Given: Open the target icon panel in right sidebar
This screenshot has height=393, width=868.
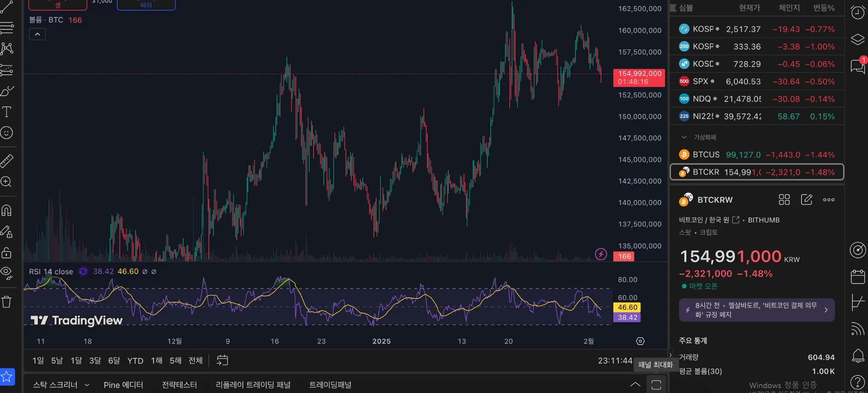Looking at the screenshot, I should point(858,250).
